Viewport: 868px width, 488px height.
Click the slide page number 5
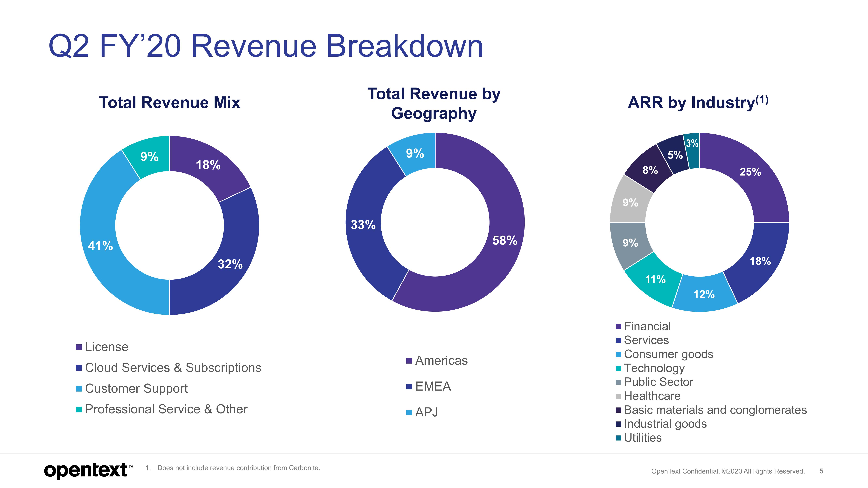(821, 471)
